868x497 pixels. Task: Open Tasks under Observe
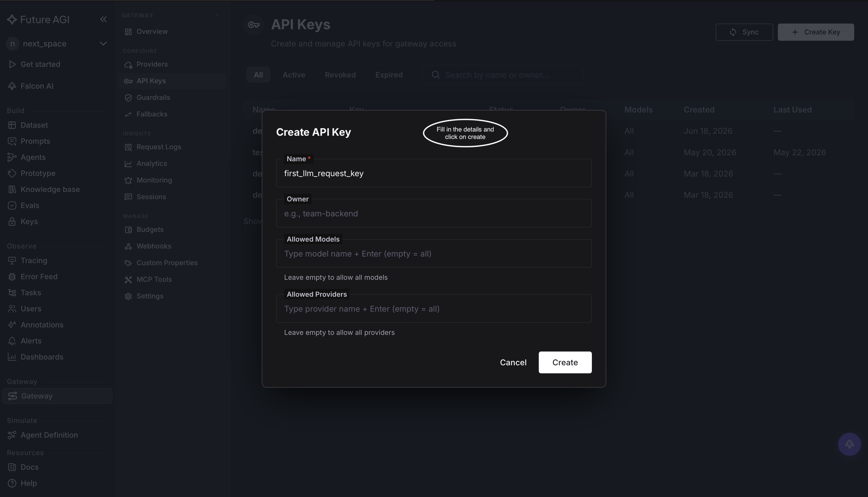(x=31, y=292)
